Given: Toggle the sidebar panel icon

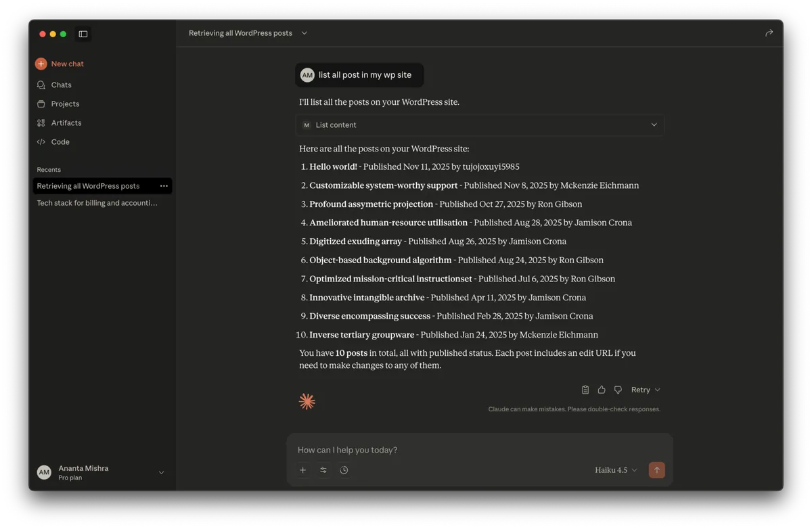Looking at the screenshot, I should [83, 34].
